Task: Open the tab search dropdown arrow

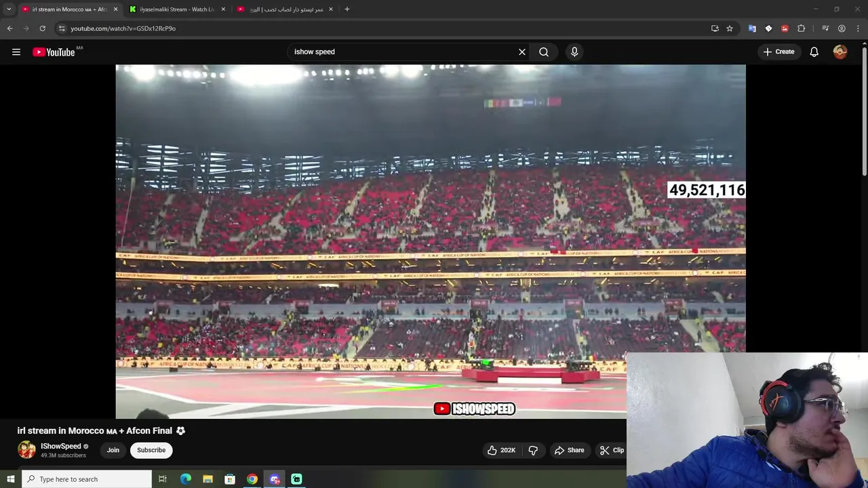Action: tap(9, 9)
